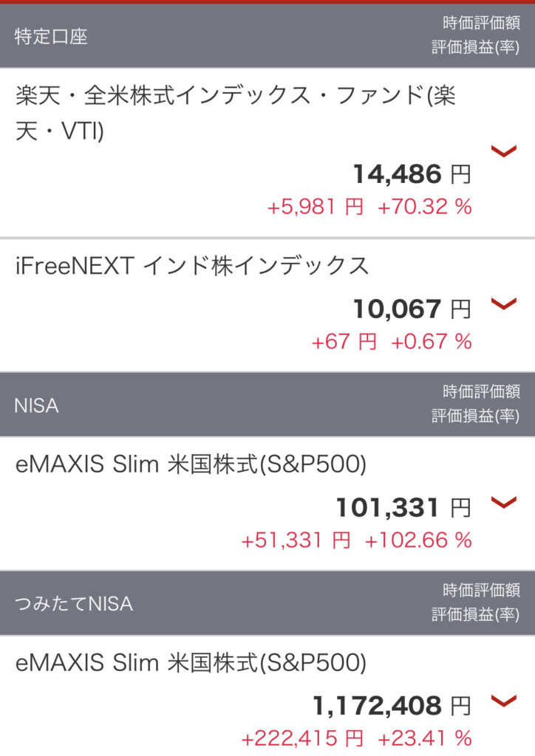Viewport: 535px width, 756px height.
Task: Select the つみたてNISA section header
Action: point(267,603)
